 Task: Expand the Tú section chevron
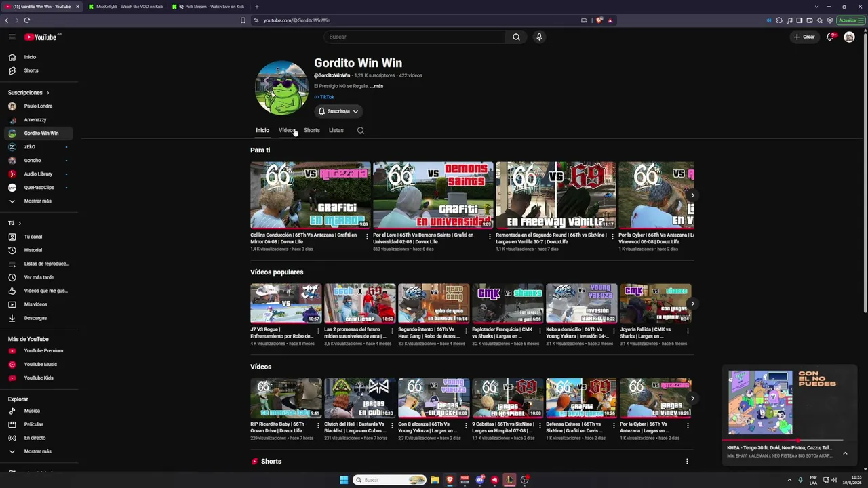20,223
